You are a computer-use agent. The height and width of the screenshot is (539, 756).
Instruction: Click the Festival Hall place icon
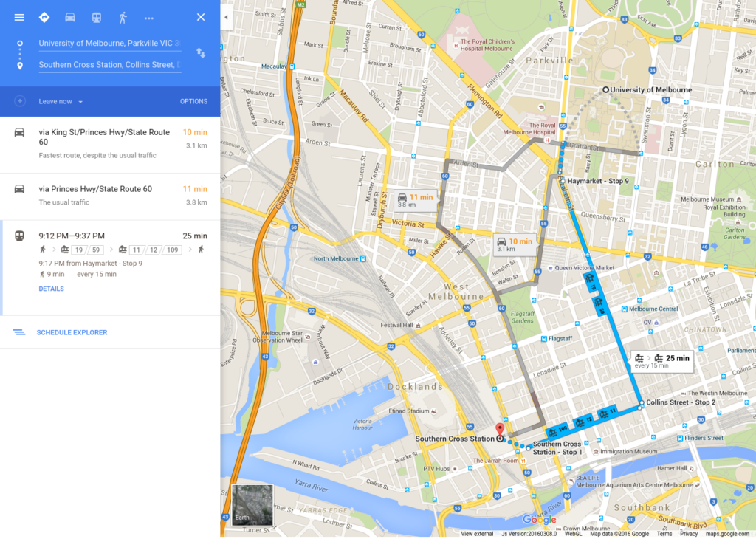418,326
